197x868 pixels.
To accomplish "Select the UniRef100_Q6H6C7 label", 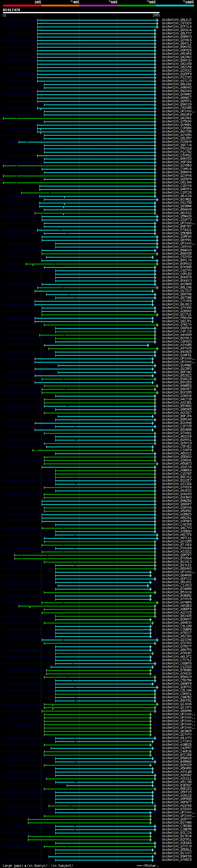I will pyautogui.click(x=176, y=98).
